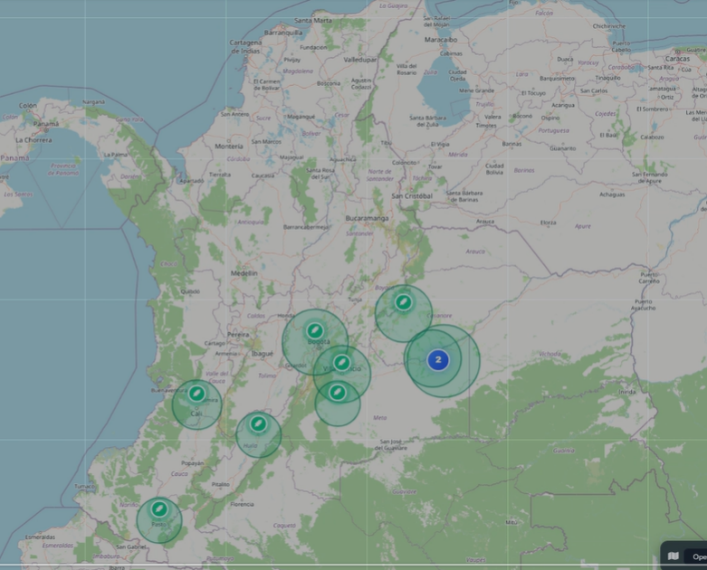Image resolution: width=707 pixels, height=570 pixels.
Task: Click the Mitú town label
Action: coord(511,522)
